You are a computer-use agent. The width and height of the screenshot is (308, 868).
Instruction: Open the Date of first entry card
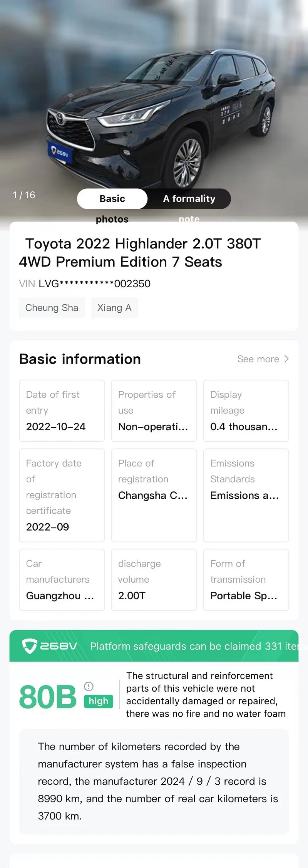coord(62,411)
